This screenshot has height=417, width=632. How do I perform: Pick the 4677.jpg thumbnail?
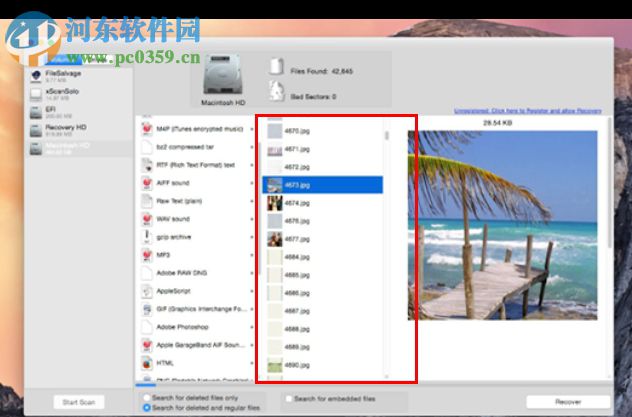tap(275, 239)
